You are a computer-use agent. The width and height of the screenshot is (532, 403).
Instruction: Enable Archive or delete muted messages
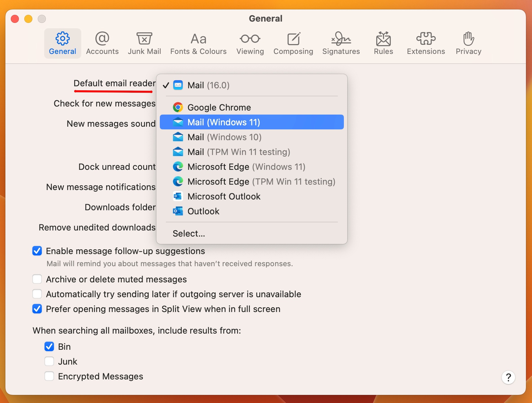(37, 279)
